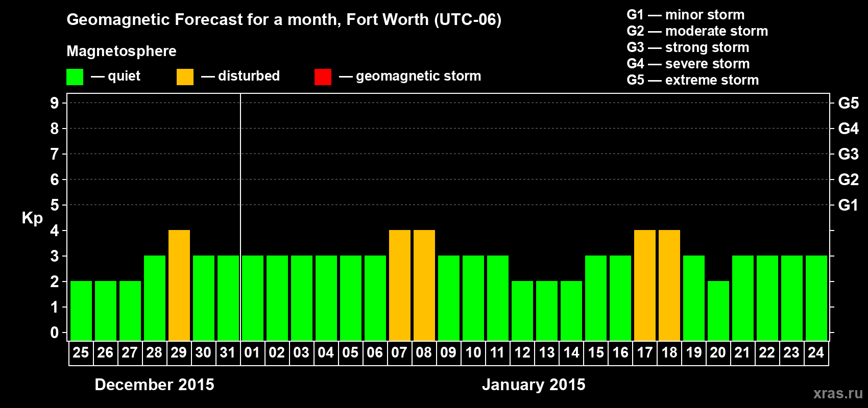
Task: Click the date label '24' on the axis
Action: point(816,352)
